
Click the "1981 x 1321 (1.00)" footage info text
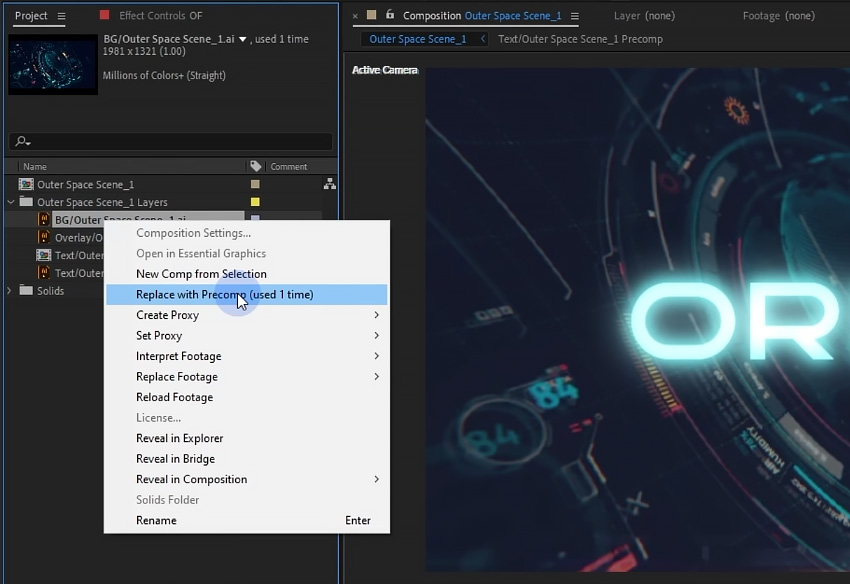click(x=144, y=52)
